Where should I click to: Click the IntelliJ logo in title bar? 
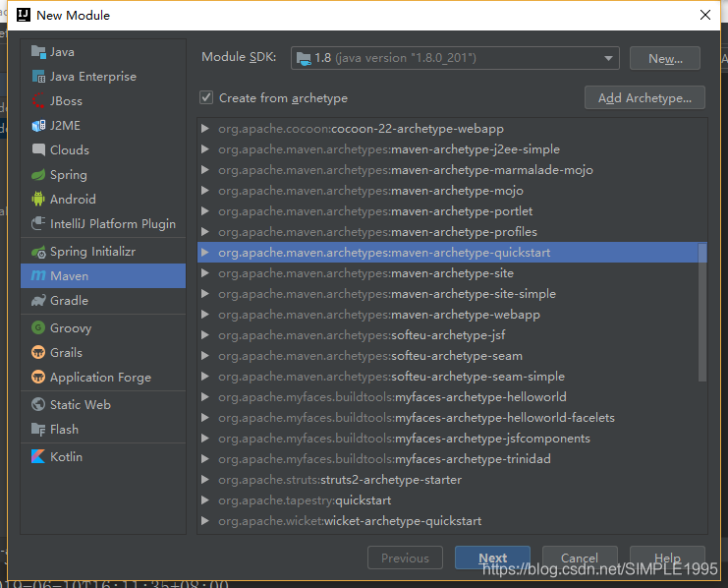coord(24,15)
